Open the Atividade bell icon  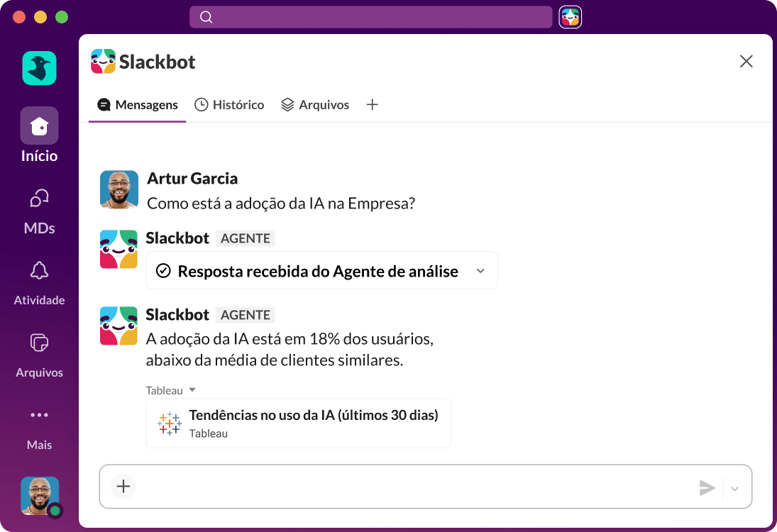pos(39,270)
